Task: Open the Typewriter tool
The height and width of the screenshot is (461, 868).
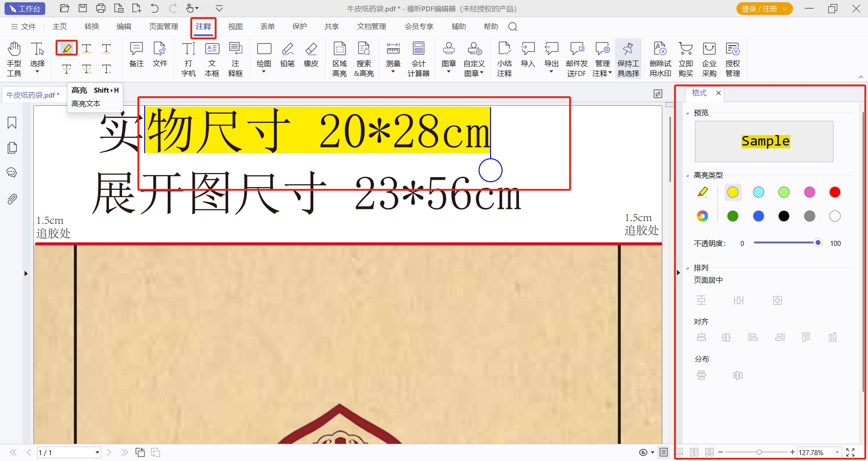Action: pyautogui.click(x=188, y=59)
